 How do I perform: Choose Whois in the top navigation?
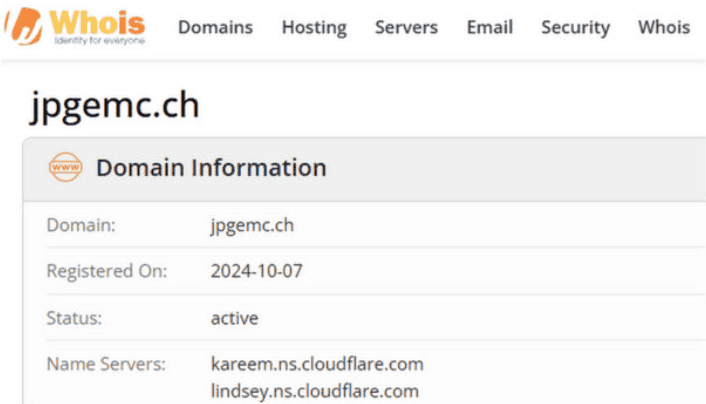(664, 27)
